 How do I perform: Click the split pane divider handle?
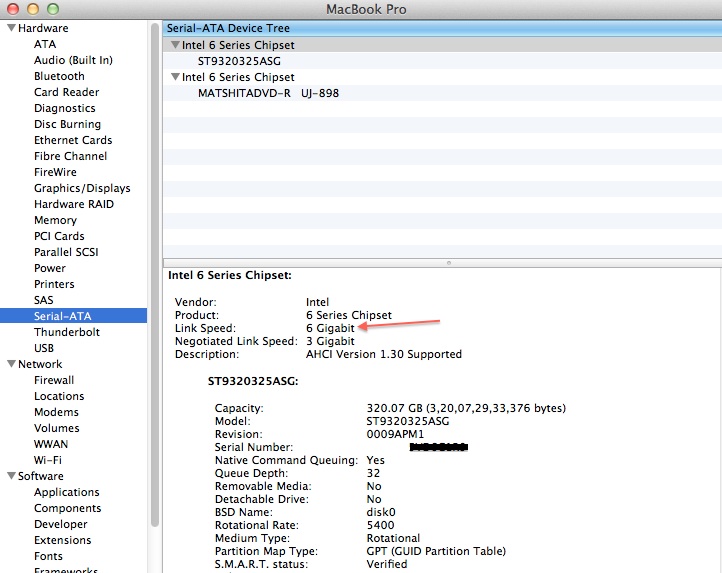pos(448,263)
